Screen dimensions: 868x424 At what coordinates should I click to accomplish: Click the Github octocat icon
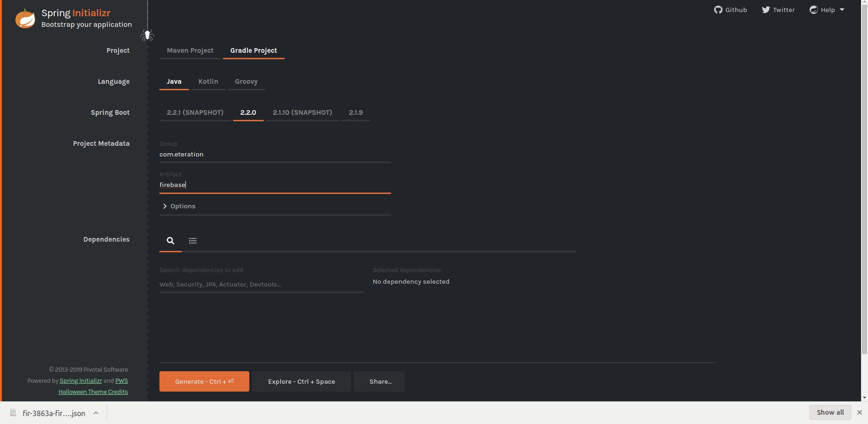[x=718, y=10]
